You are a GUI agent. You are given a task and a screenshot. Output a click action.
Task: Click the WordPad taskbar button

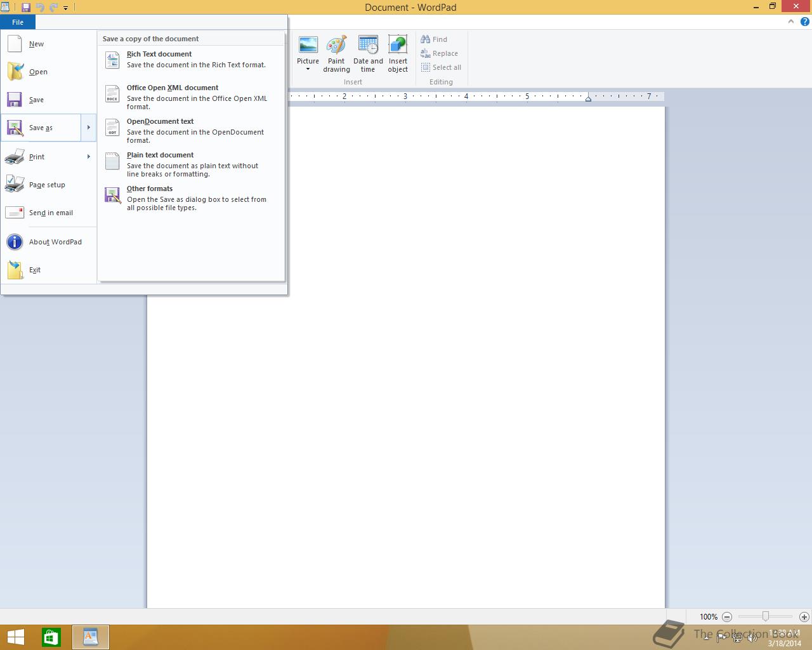pyautogui.click(x=91, y=637)
